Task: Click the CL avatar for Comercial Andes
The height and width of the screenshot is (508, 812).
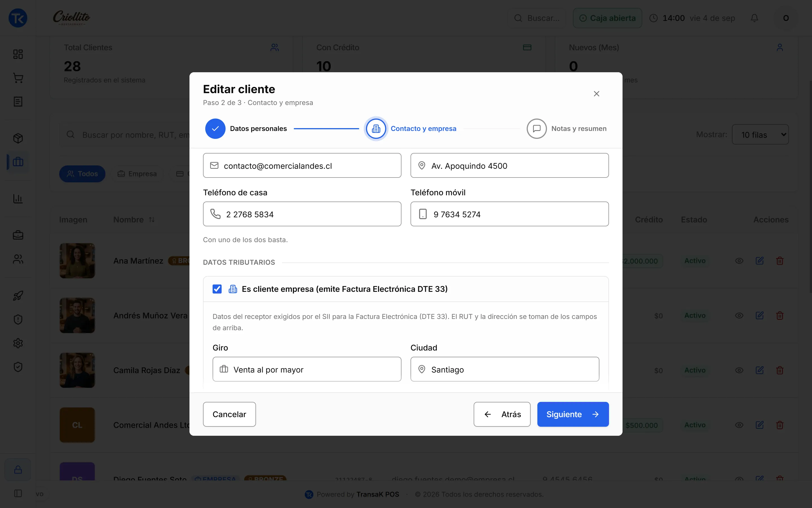Action: [77, 425]
